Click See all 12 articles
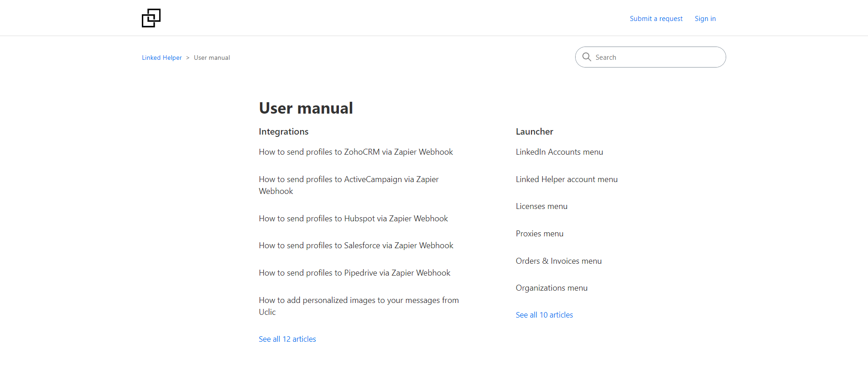Screen dimensions: 868x381 [287, 339]
